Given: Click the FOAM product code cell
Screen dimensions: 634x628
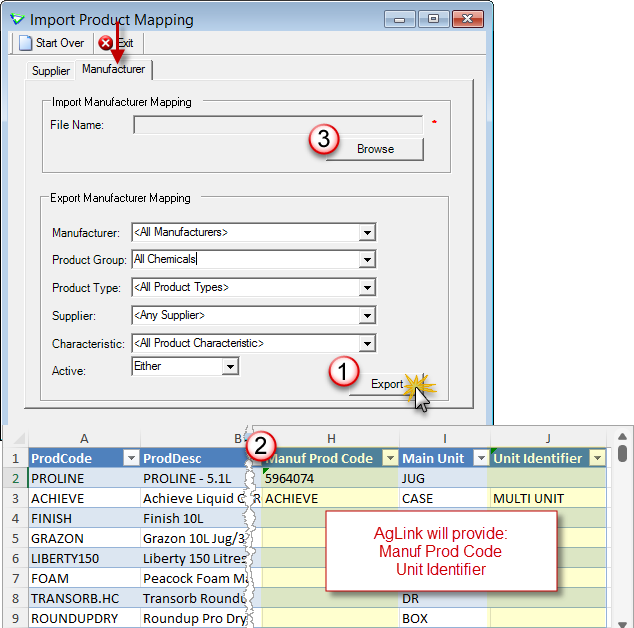Looking at the screenshot, I should [x=84, y=578].
